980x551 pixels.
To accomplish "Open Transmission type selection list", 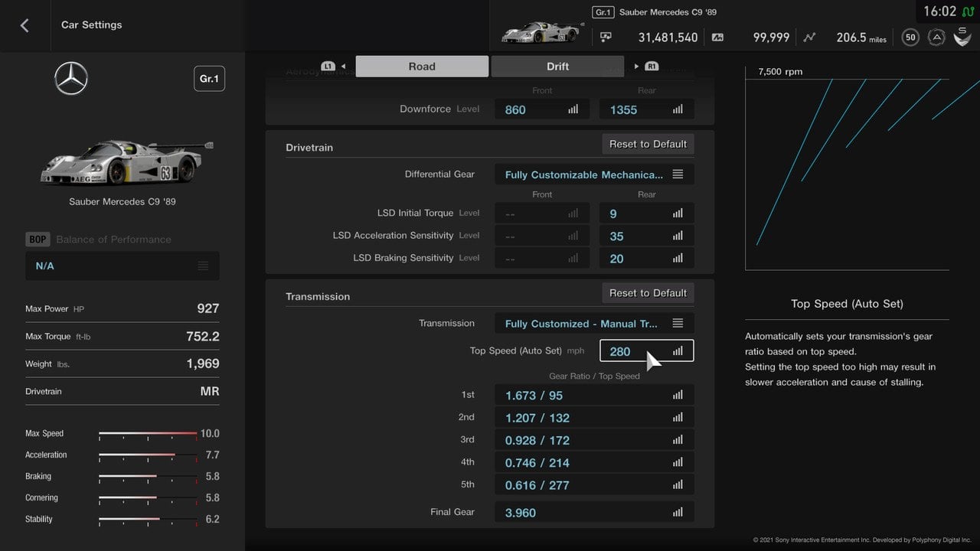I will point(594,324).
